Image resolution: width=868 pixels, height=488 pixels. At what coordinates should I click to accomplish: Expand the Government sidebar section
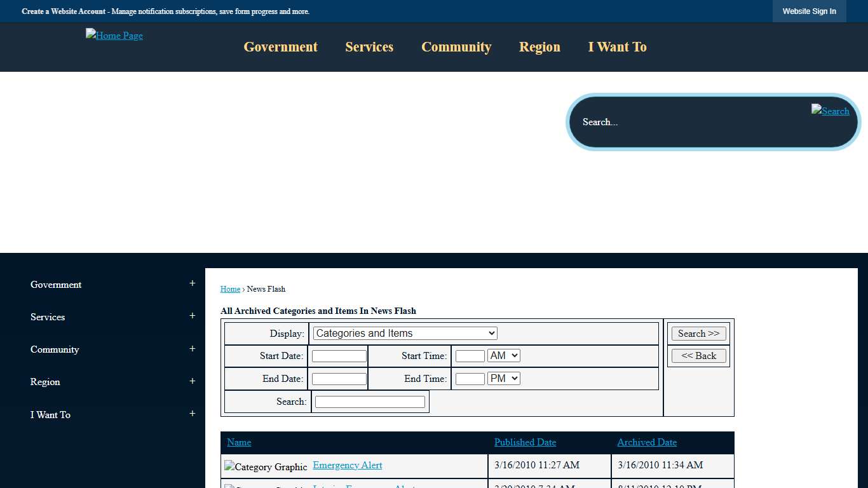pos(192,283)
